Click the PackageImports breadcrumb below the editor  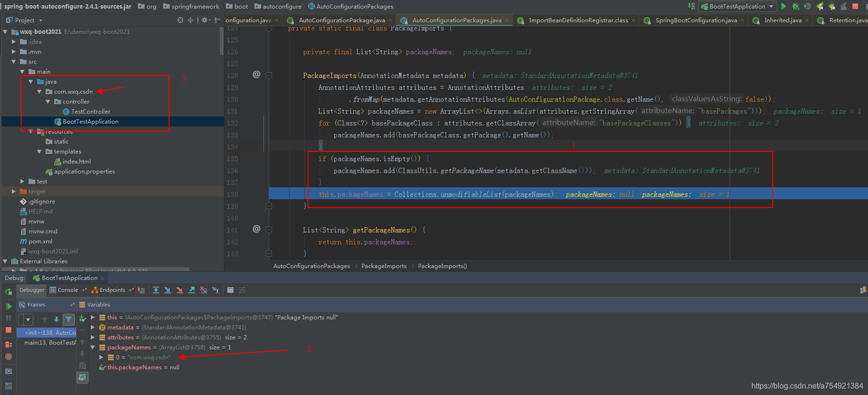384,266
